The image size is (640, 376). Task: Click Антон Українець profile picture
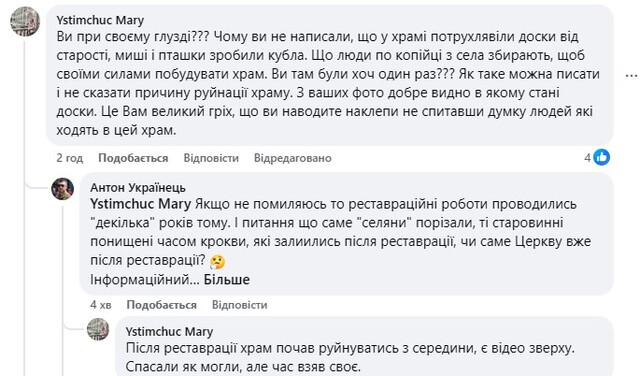click(x=62, y=189)
